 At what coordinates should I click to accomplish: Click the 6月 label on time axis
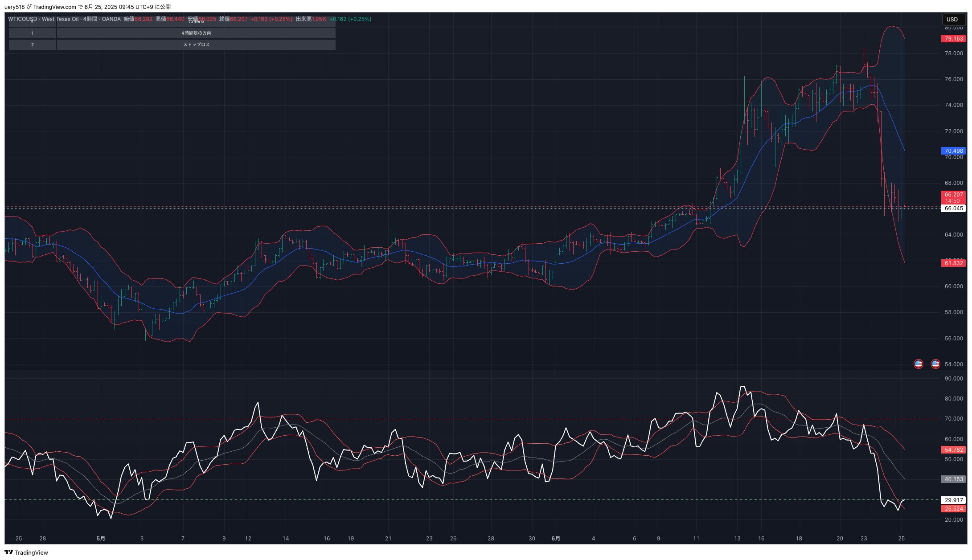555,539
